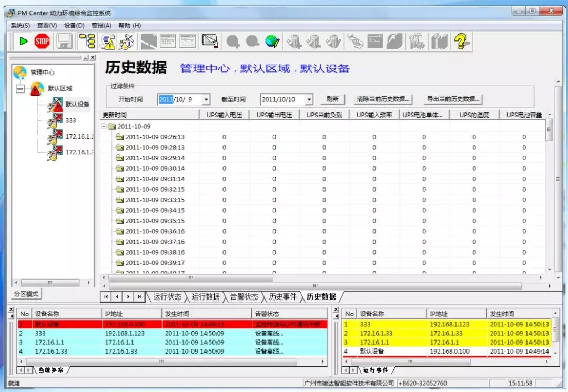
Task: Click the green Start monitoring icon
Action: [23, 41]
